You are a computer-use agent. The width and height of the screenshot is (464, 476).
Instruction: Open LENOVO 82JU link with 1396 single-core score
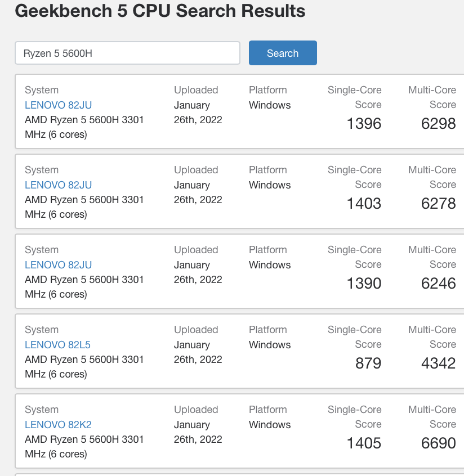point(59,105)
